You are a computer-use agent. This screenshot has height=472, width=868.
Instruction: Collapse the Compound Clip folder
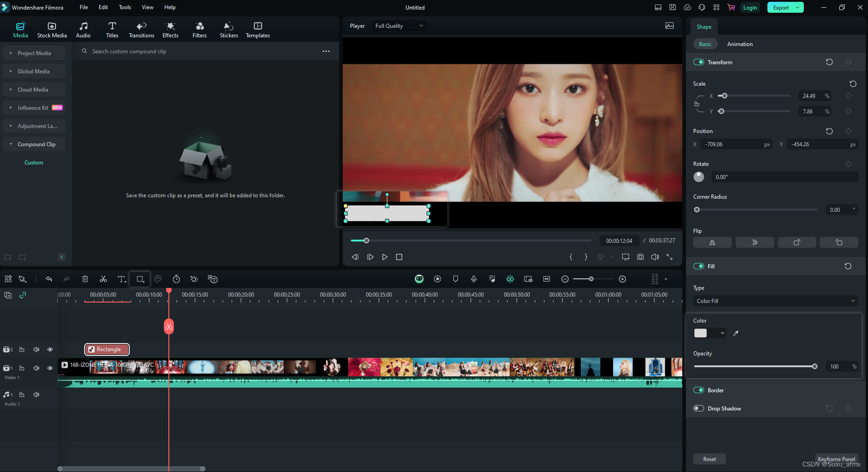point(11,144)
